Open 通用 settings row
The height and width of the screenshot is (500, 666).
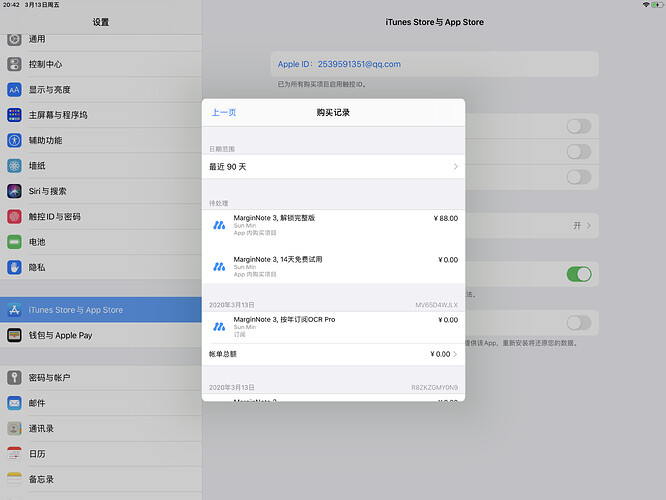[101, 39]
